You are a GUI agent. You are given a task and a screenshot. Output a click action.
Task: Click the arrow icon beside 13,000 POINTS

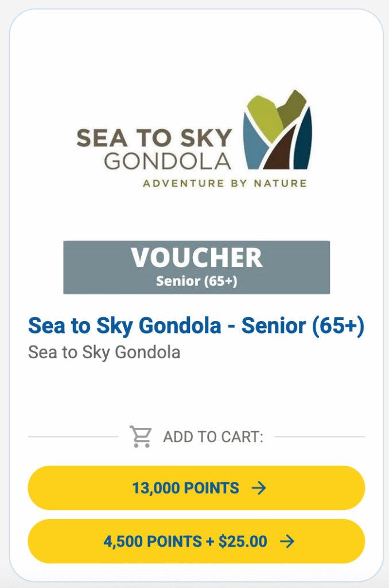tap(259, 489)
